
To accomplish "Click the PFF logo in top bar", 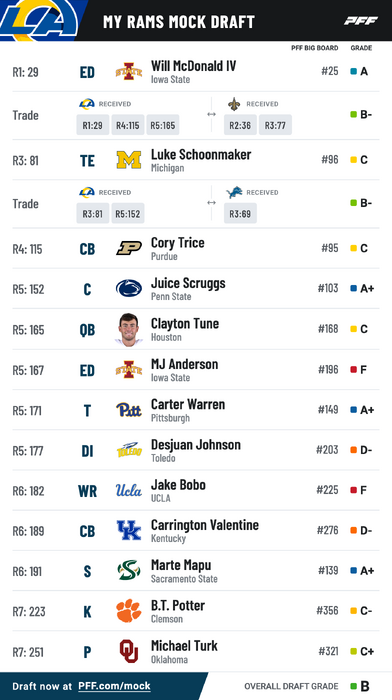I will [x=361, y=21].
